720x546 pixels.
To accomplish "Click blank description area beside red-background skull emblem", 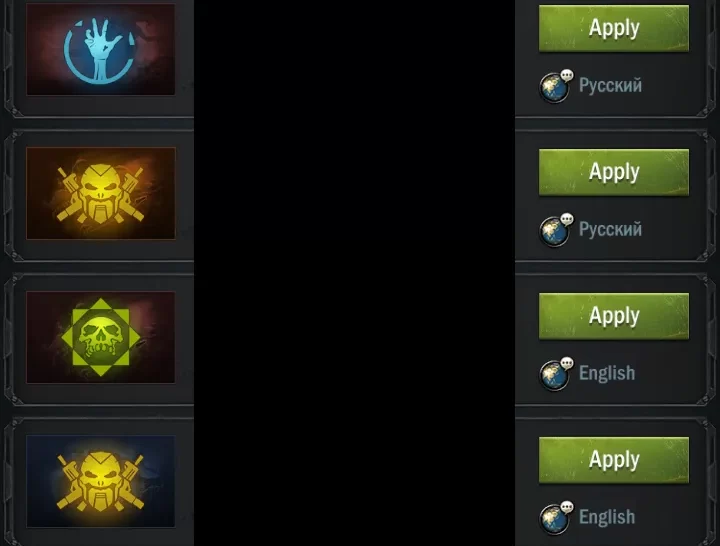I will click(354, 196).
